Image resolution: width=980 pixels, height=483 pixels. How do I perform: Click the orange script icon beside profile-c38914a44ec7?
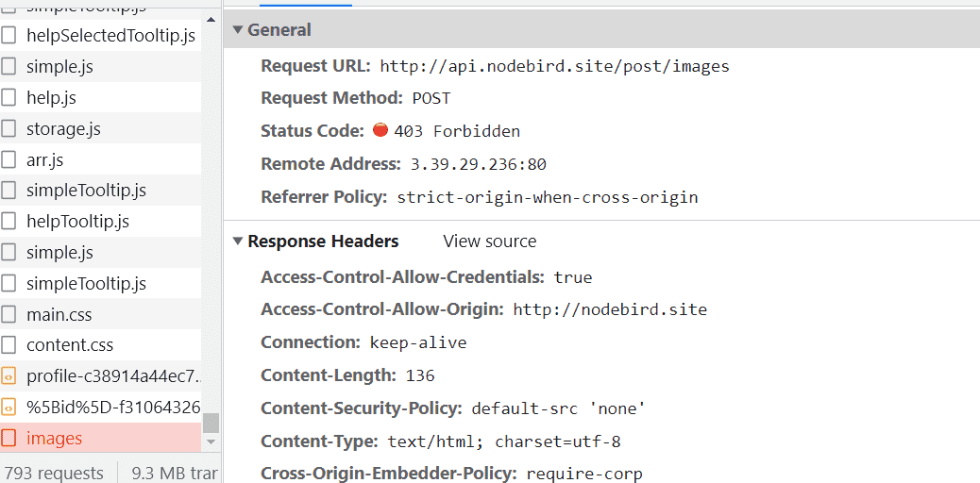pos(8,376)
